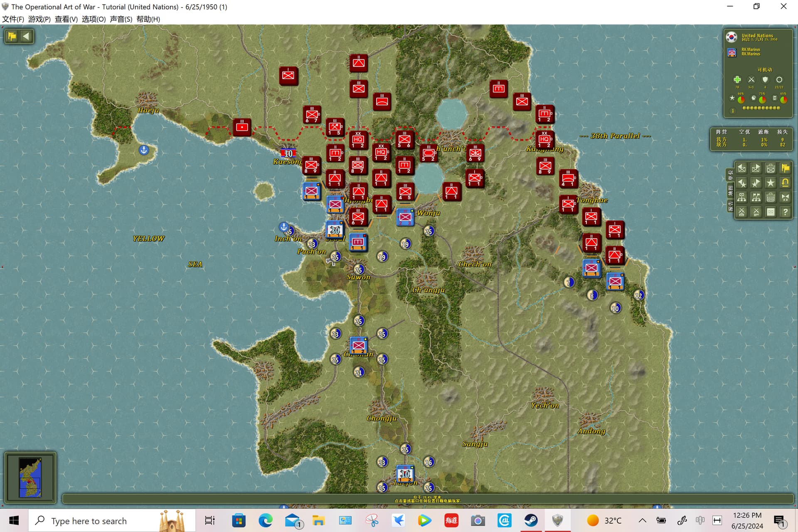Click the South Korean flag emblem
The width and height of the screenshot is (798, 532).
[731, 37]
